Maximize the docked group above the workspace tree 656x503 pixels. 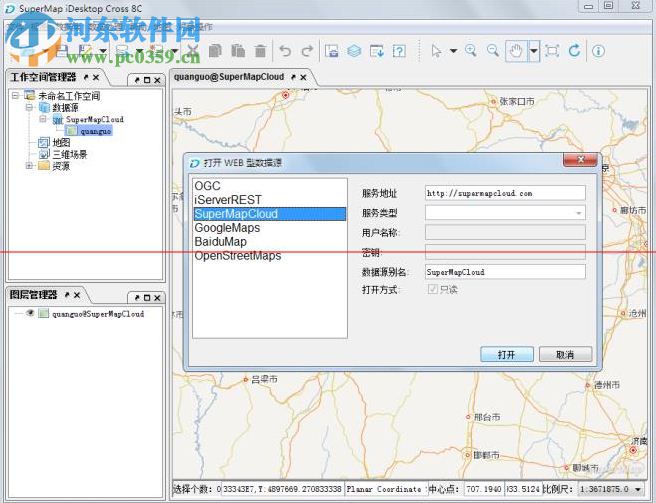click(x=147, y=80)
